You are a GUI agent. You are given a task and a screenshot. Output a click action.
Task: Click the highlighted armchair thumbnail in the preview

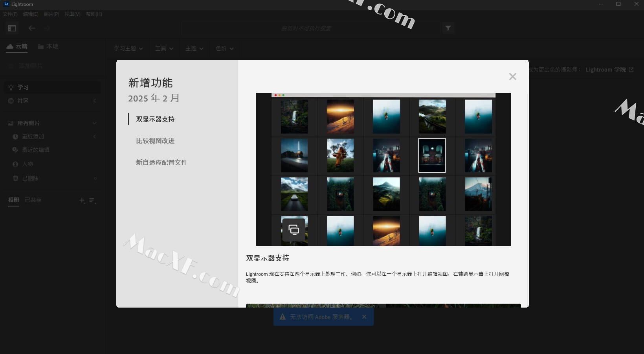point(432,155)
